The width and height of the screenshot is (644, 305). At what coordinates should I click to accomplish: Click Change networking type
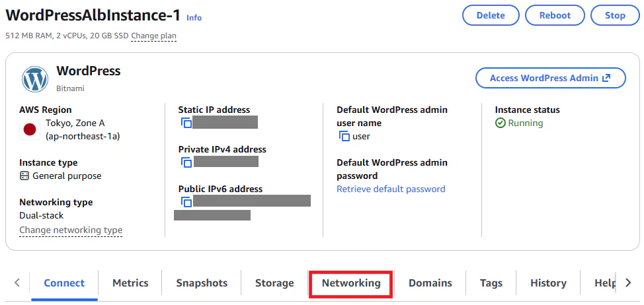(x=71, y=230)
